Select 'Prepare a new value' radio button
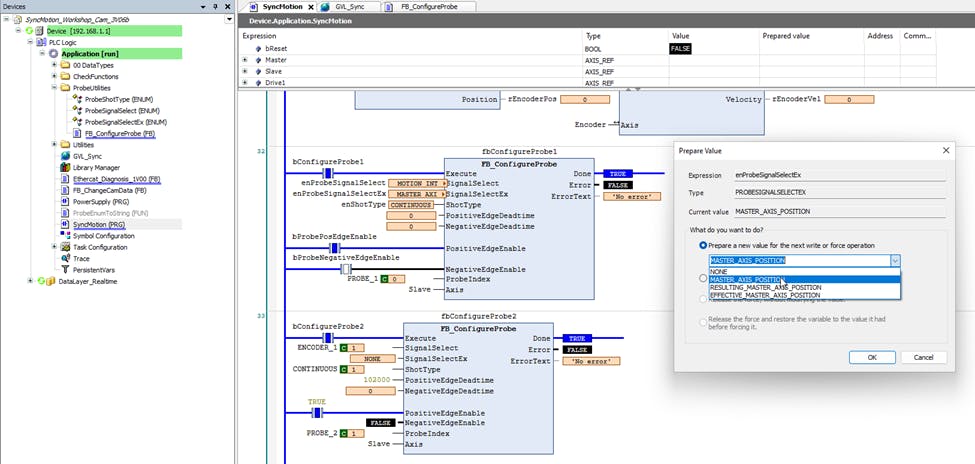Image resolution: width=975 pixels, height=464 pixels. tap(703, 245)
